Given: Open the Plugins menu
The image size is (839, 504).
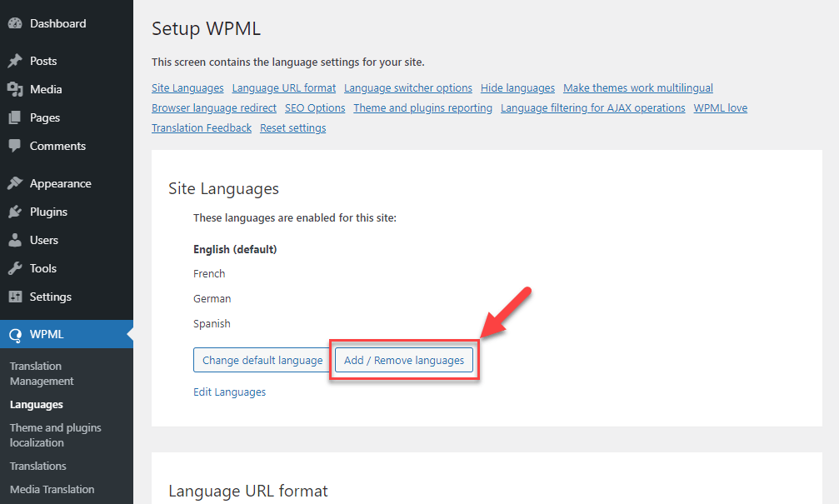Looking at the screenshot, I should tap(48, 212).
